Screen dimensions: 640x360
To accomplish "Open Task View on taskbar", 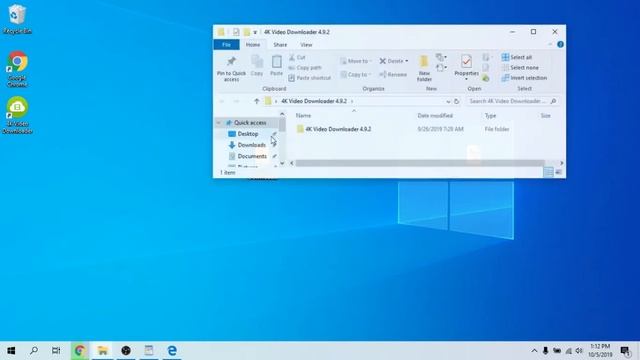I will coord(56,351).
